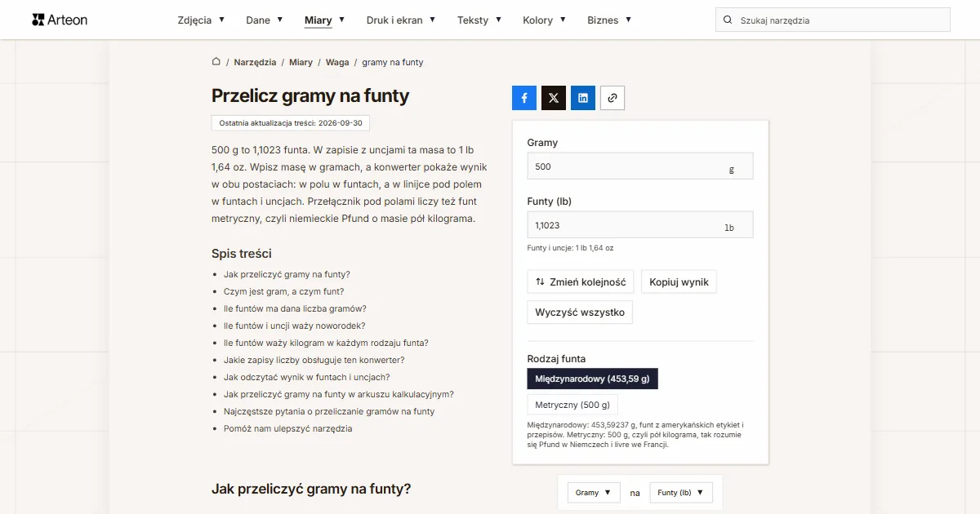Open 'Najczęstsze pytania o przeliczanie gramów na funty'
The width and height of the screenshot is (980, 514).
[x=329, y=412]
